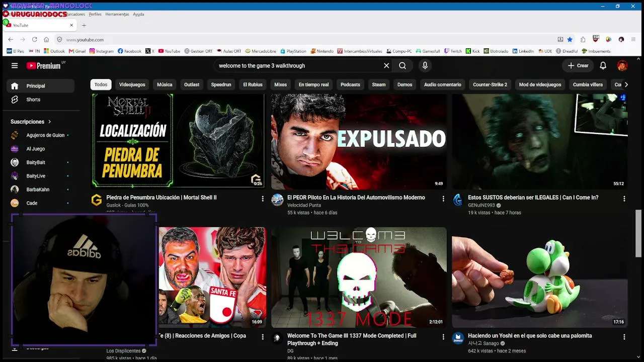The image size is (644, 362).
Task: Open the Facebook bookmark
Action: (129, 51)
